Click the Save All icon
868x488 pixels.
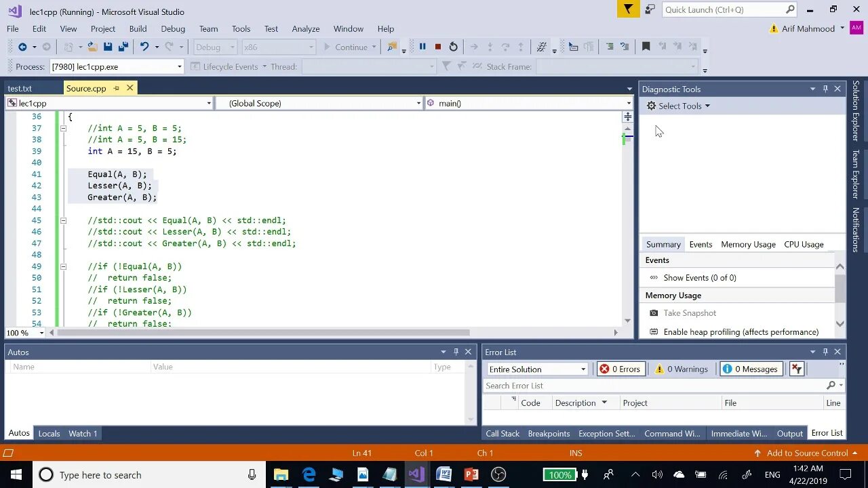123,47
